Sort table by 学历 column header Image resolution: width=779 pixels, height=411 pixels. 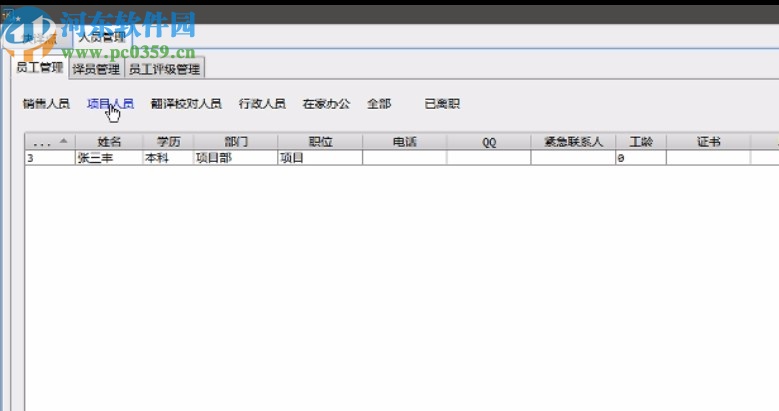[168, 142]
